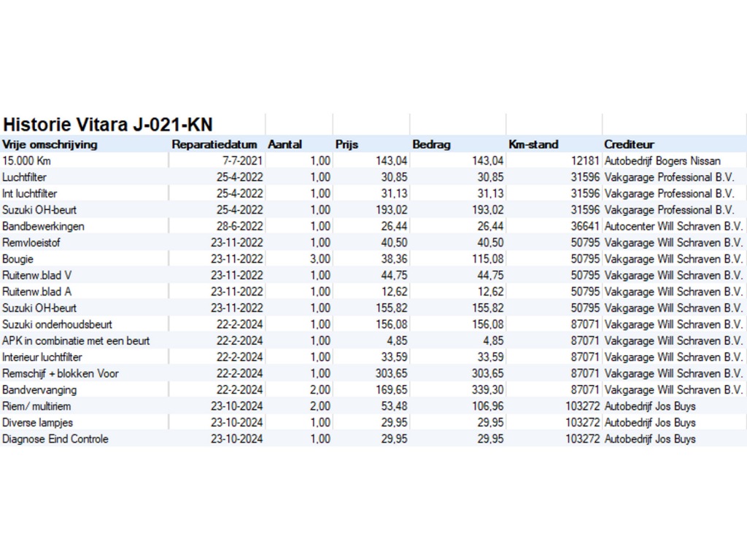Click the 'Remschijf + blokken Voor' cell
The image size is (747, 560).
pyautogui.click(x=61, y=373)
